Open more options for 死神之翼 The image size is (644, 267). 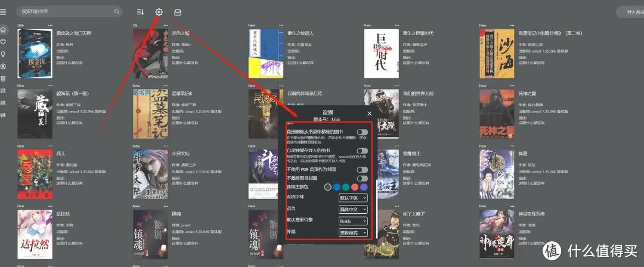(x=512, y=86)
